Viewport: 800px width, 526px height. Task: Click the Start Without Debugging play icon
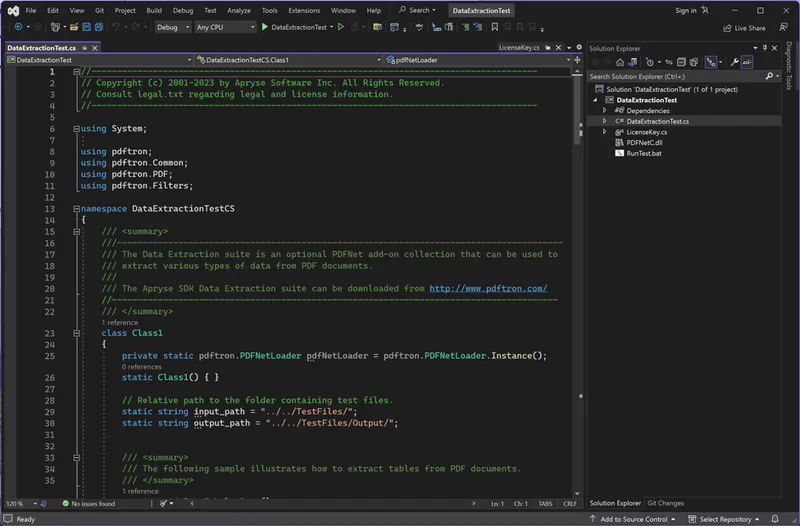(341, 28)
